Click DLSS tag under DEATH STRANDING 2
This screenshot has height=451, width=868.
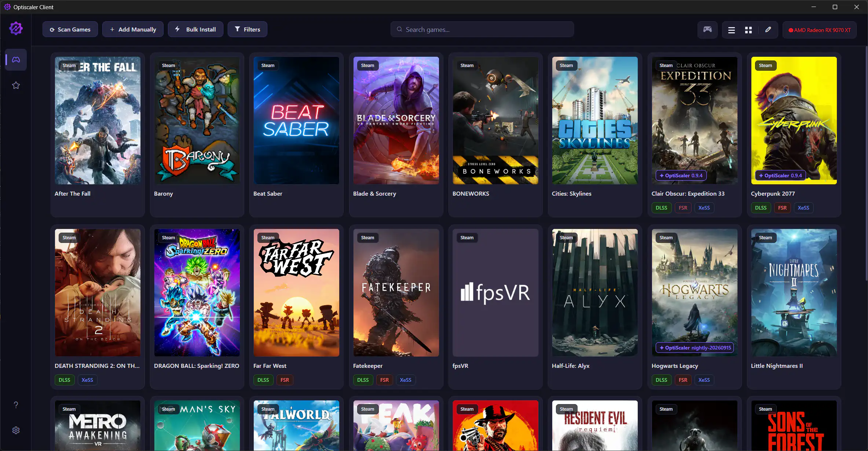[65, 380]
